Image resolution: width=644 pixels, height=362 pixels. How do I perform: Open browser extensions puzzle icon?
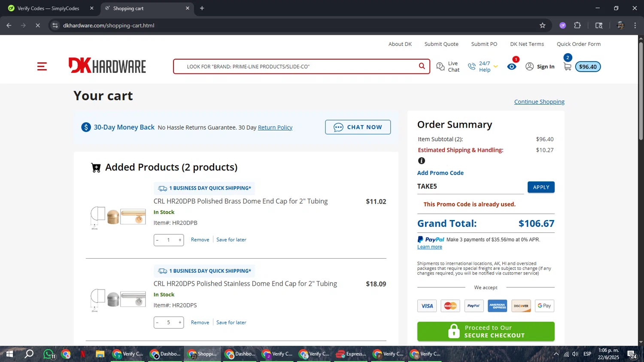[x=577, y=25]
